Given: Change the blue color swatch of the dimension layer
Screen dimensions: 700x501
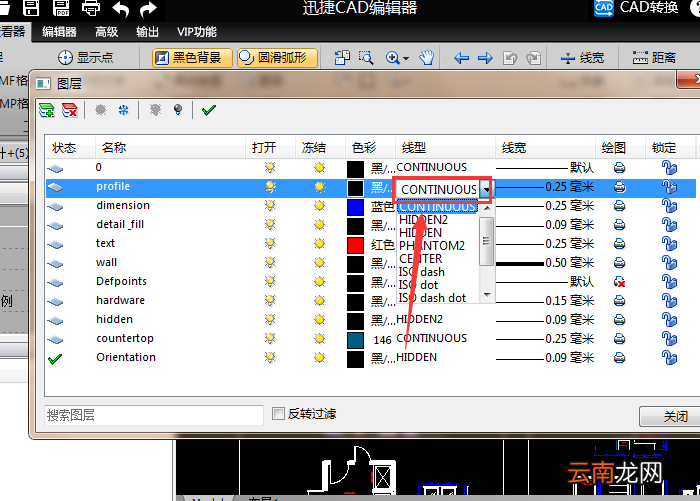Looking at the screenshot, I should tap(355, 207).
